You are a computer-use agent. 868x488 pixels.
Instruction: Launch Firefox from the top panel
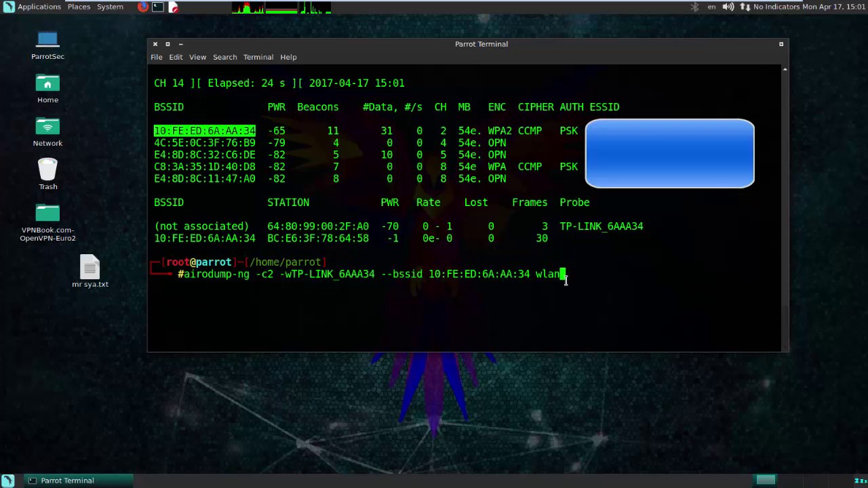pyautogui.click(x=142, y=7)
